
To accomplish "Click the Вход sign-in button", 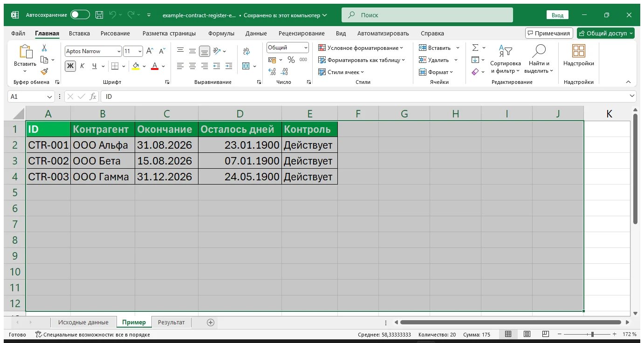I will click(557, 15).
